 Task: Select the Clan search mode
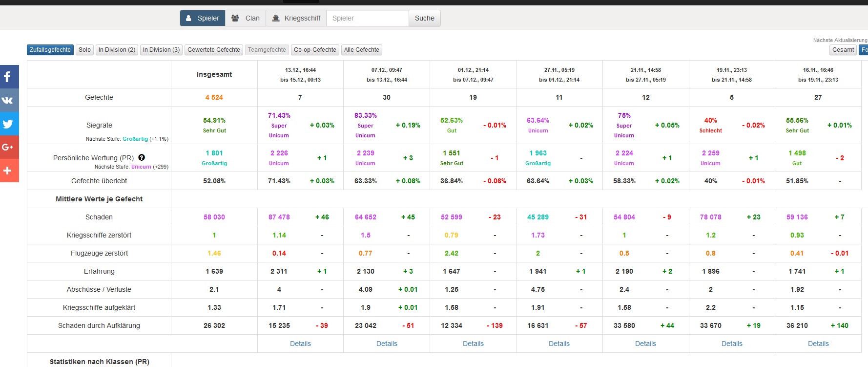click(246, 18)
